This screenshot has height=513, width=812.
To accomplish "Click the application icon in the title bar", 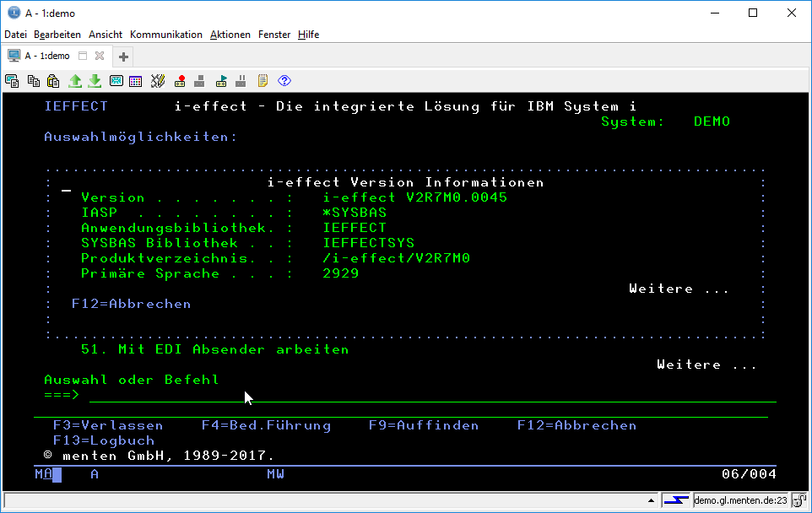I will tap(14, 13).
